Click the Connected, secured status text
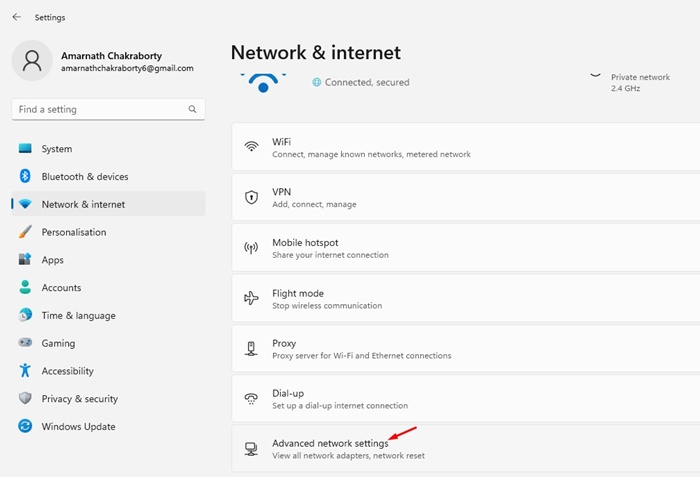 pos(367,82)
